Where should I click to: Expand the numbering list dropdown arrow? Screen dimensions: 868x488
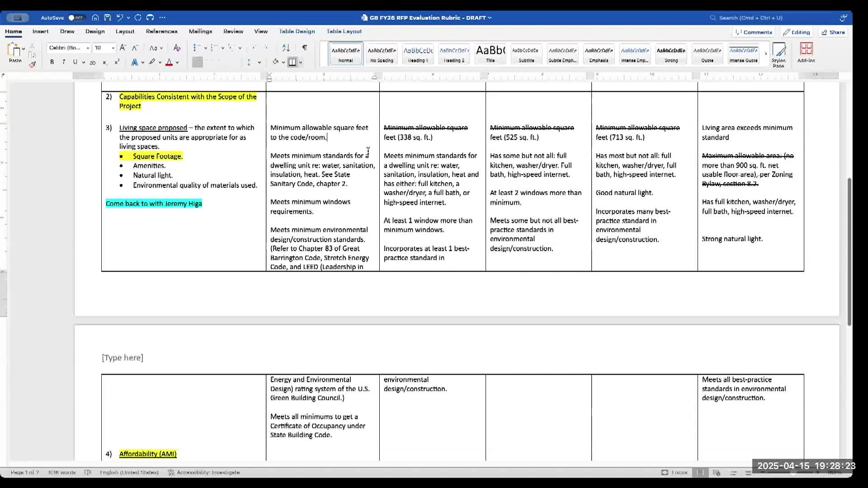[x=222, y=48]
